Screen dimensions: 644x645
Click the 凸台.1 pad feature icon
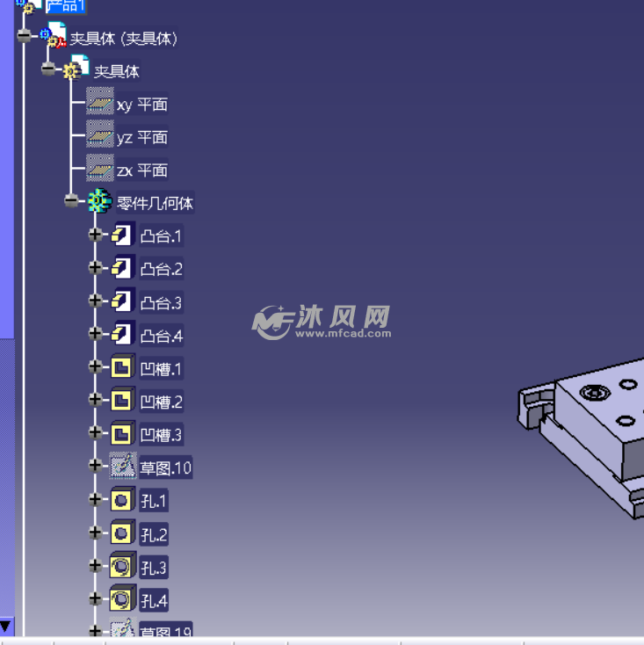(x=122, y=235)
